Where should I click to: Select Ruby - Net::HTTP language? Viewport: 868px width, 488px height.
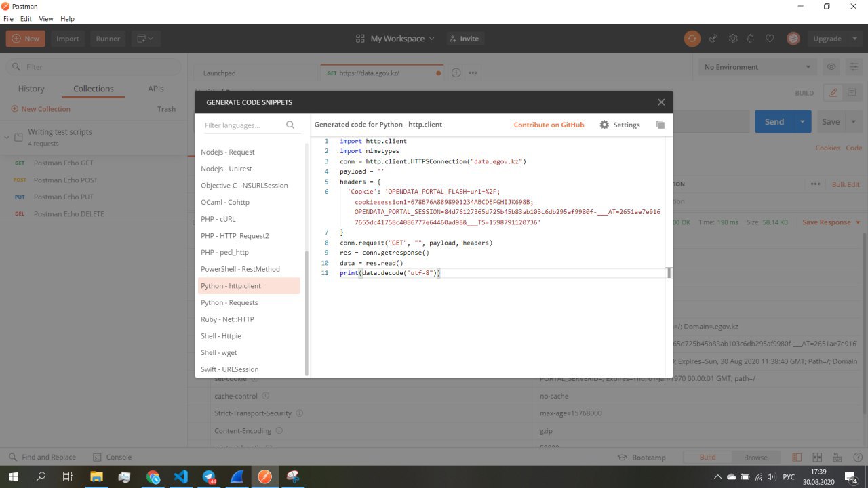249,319
